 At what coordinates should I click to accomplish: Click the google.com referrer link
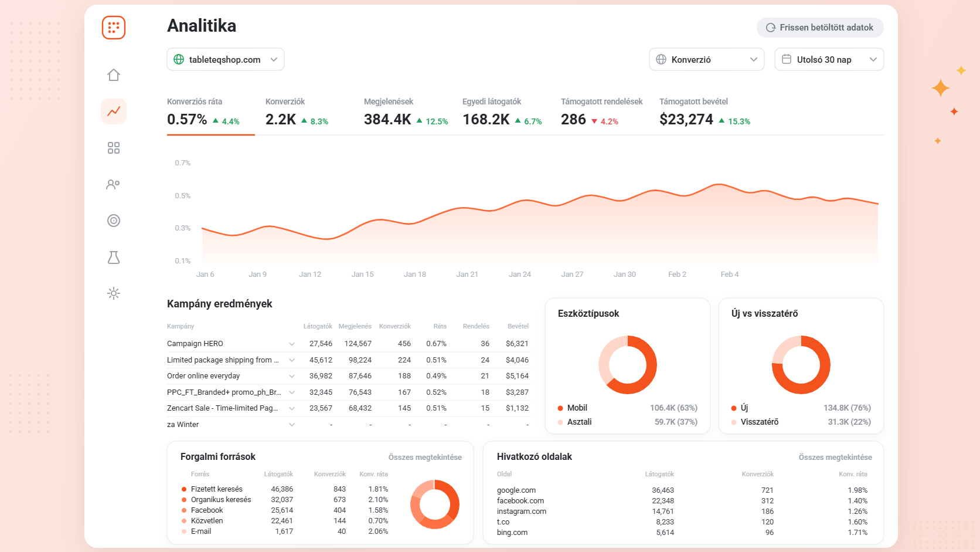(516, 490)
